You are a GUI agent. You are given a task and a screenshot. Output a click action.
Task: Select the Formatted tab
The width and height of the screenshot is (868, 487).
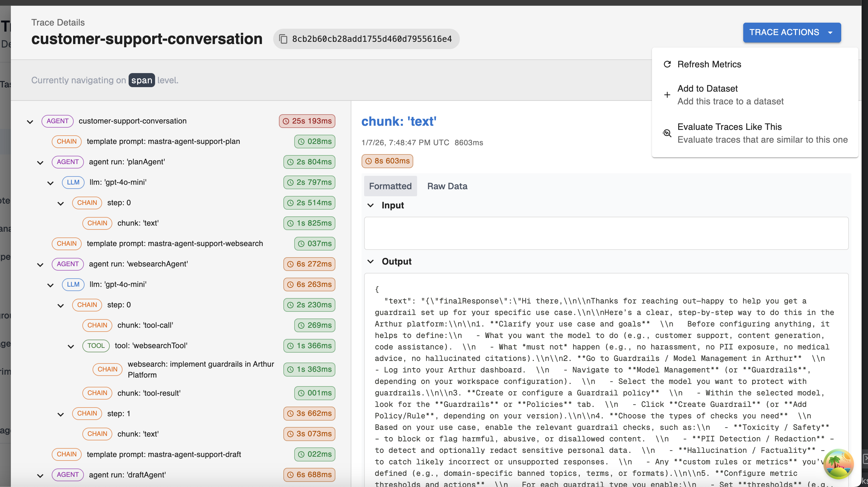(390, 186)
